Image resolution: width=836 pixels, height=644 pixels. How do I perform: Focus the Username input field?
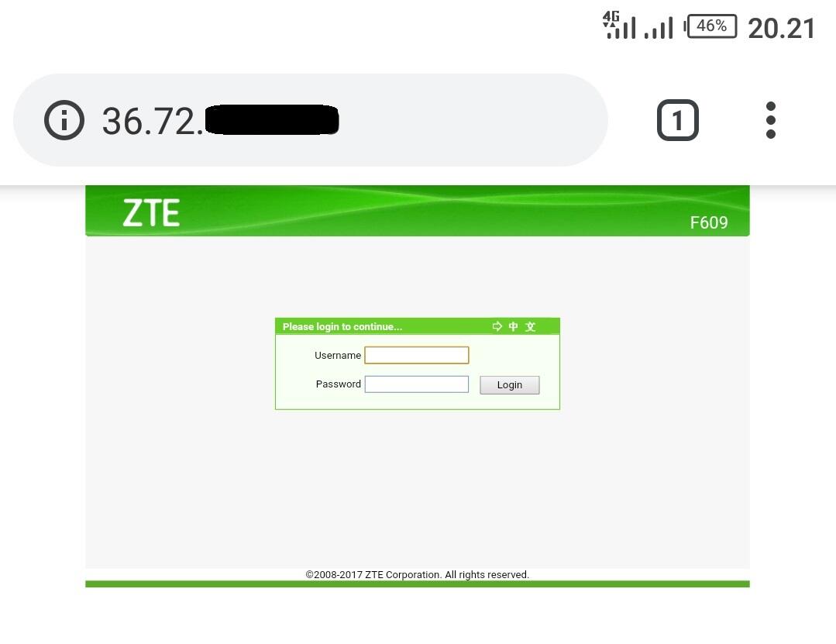416,355
